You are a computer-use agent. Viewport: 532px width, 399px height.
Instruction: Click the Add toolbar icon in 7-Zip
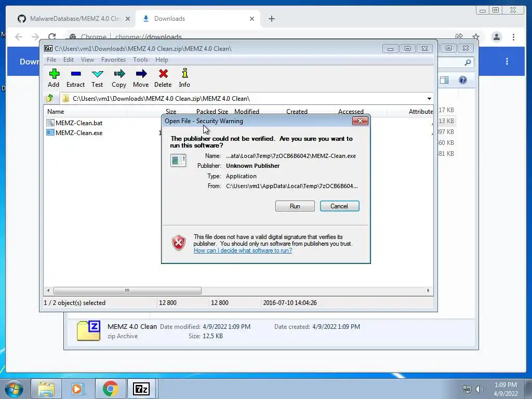click(x=54, y=78)
